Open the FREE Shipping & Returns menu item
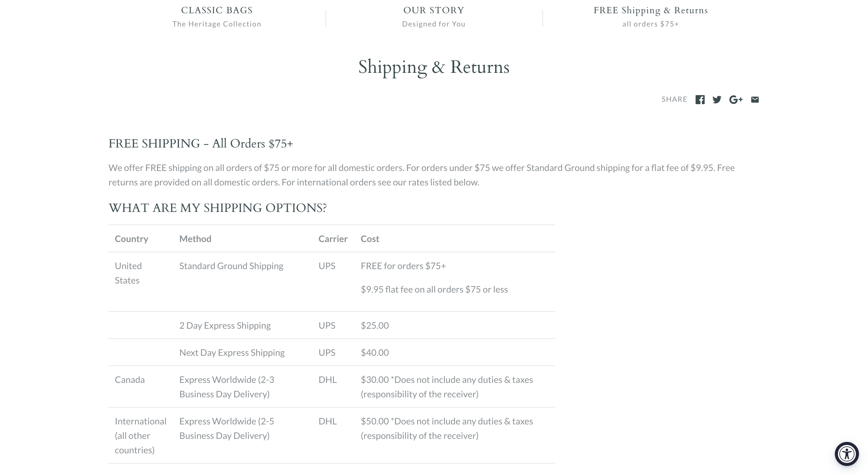This screenshot has height=475, width=868. 650,11
